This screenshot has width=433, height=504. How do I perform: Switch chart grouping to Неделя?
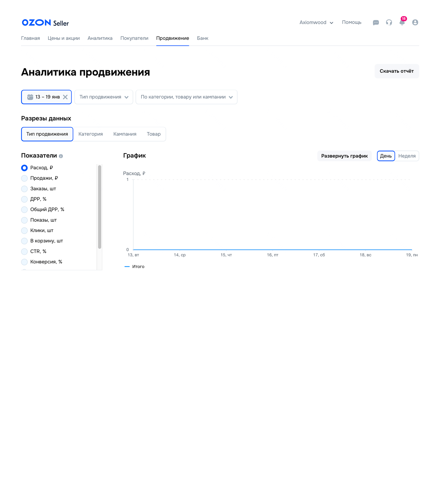click(x=407, y=156)
